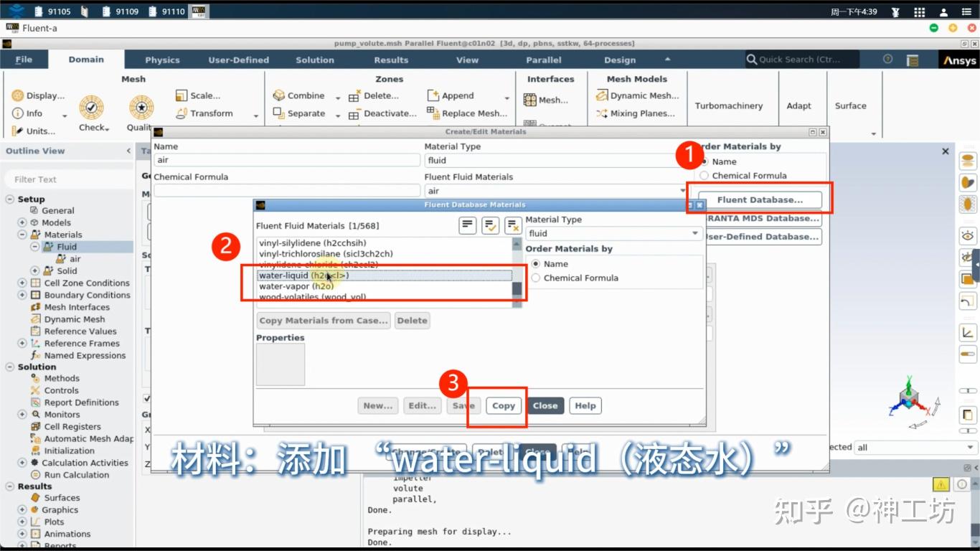
Task: Deselect all materials in database list
Action: [x=513, y=226]
